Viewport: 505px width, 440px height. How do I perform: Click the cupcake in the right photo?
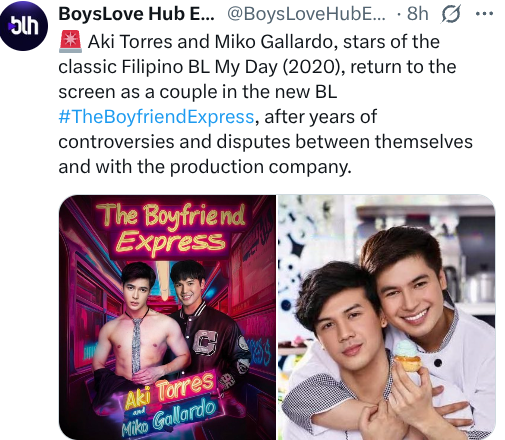(407, 355)
